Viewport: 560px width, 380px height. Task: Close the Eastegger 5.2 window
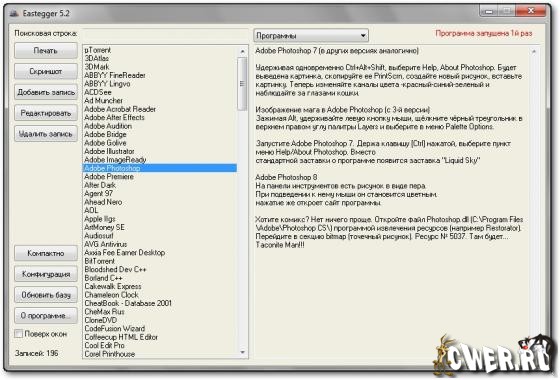click(531, 11)
